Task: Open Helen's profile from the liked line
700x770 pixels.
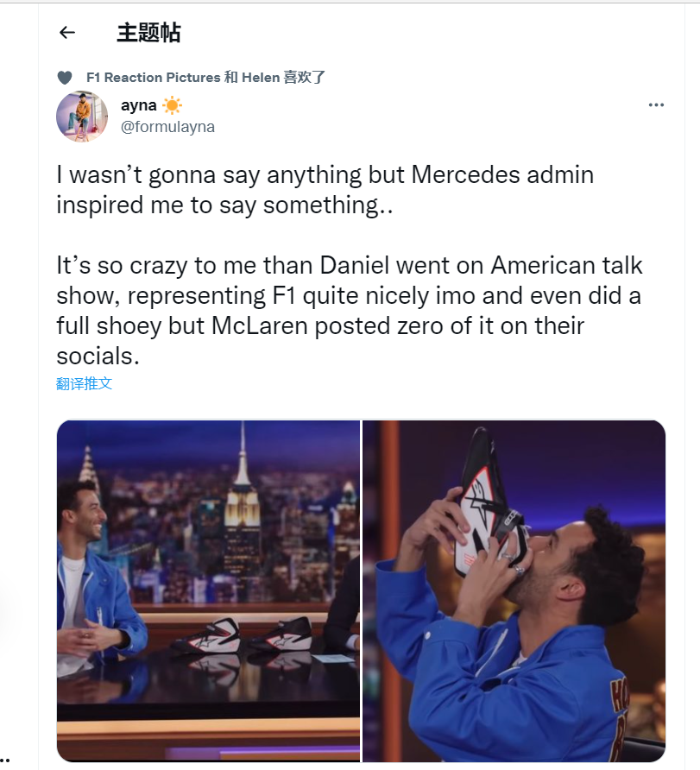Action: pos(261,78)
